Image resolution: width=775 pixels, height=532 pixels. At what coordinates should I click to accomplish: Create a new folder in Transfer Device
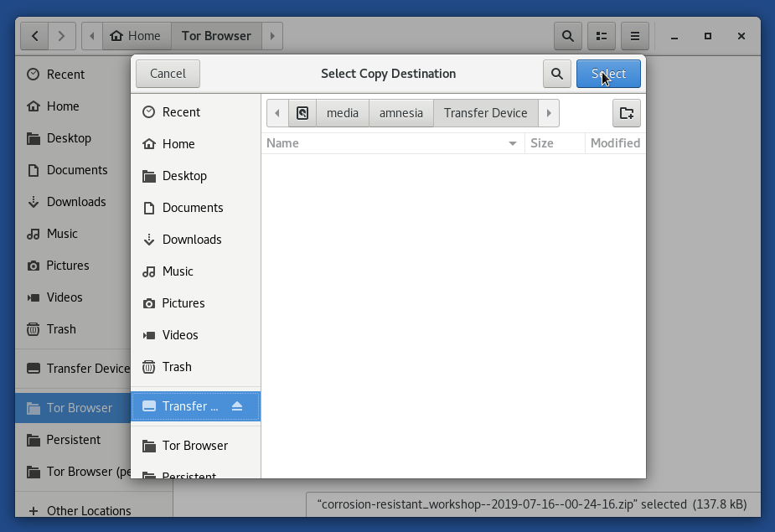coord(626,113)
